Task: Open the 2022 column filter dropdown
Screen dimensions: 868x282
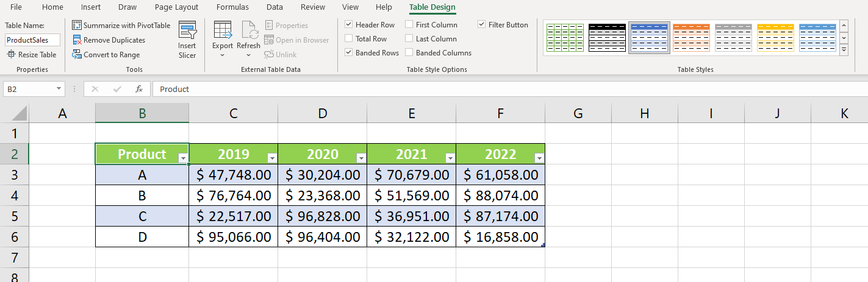Action: pyautogui.click(x=539, y=158)
